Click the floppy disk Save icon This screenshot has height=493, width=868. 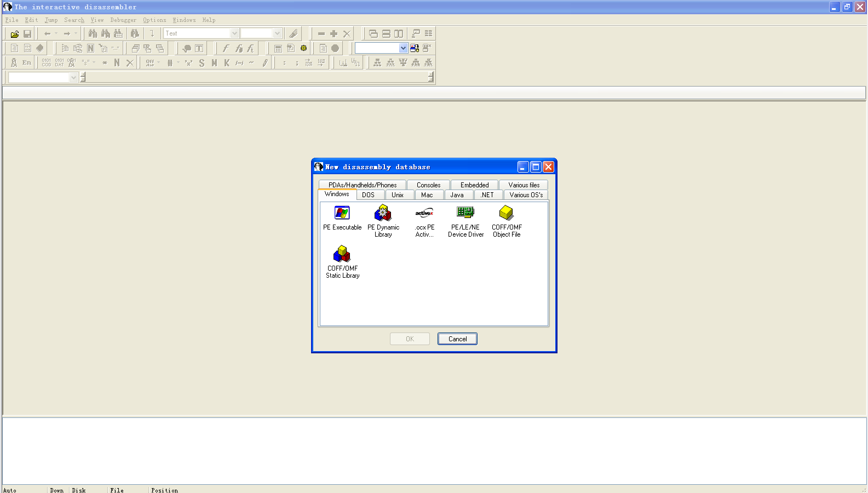click(27, 33)
